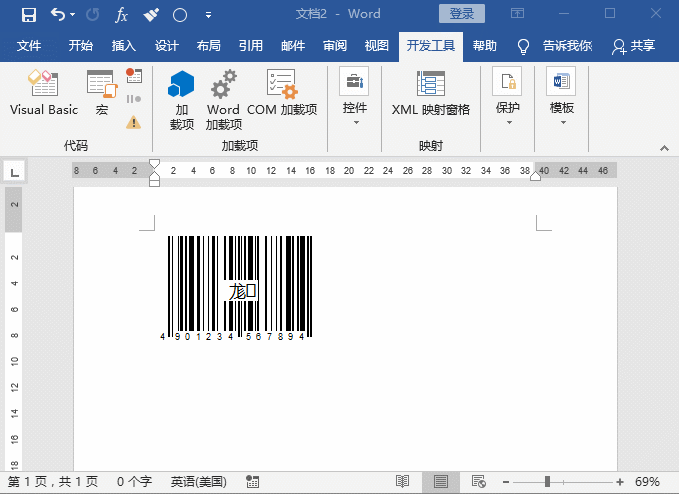The width and height of the screenshot is (679, 494).
Task: Click the fx formula icon in quick access
Action: point(121,15)
